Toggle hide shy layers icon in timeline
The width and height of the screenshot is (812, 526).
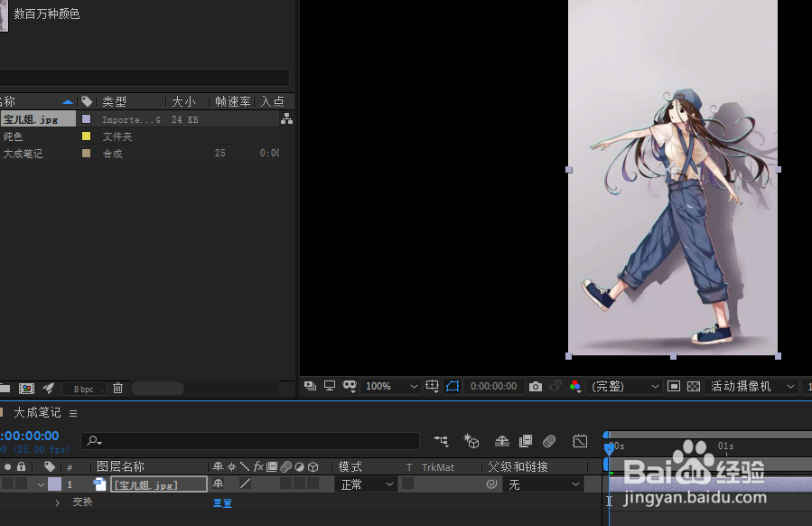click(502, 441)
